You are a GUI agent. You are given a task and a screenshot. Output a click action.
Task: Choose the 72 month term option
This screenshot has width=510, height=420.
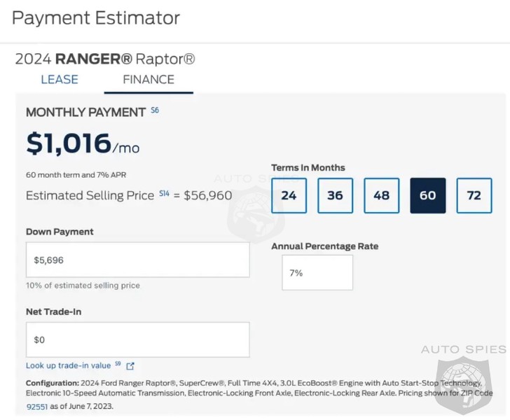pyautogui.click(x=474, y=195)
